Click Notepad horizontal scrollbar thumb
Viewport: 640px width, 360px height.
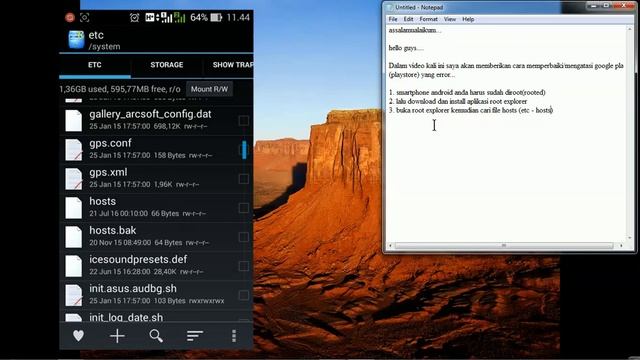click(x=504, y=245)
